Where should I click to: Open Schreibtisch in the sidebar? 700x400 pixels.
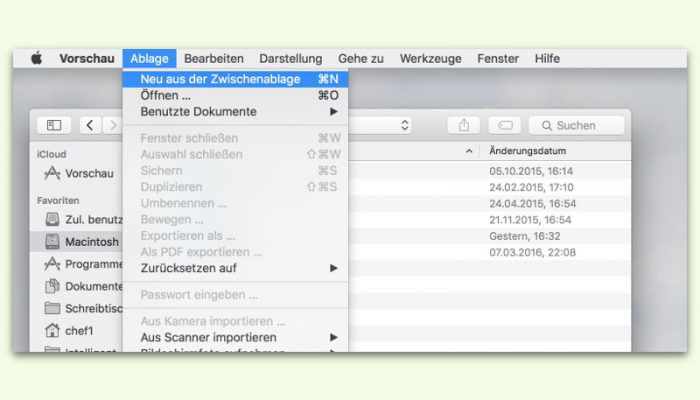[76, 308]
